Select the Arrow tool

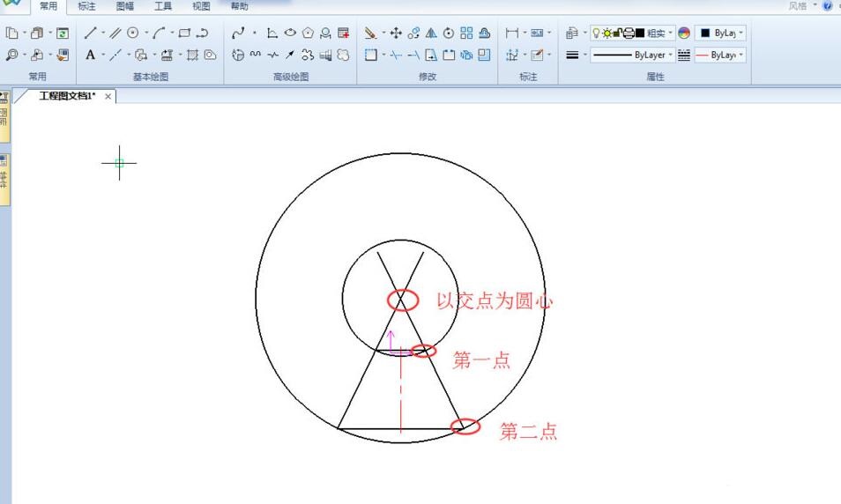[290, 55]
